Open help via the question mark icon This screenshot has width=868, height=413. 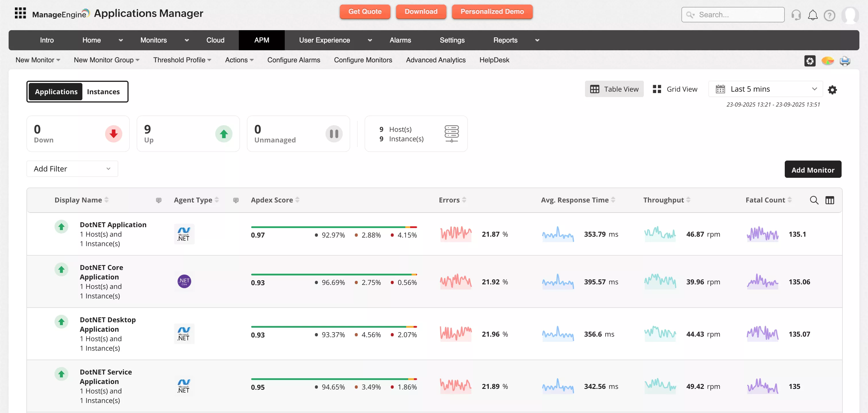tap(830, 15)
